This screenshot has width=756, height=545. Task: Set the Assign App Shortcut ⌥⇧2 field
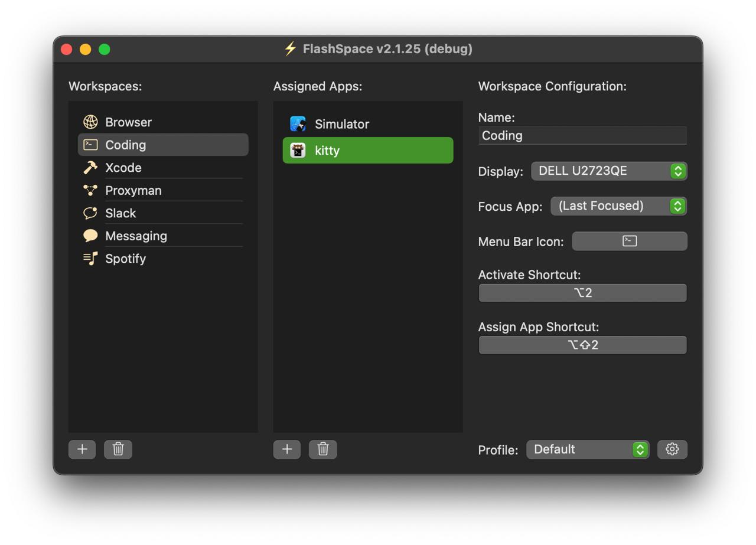(582, 345)
